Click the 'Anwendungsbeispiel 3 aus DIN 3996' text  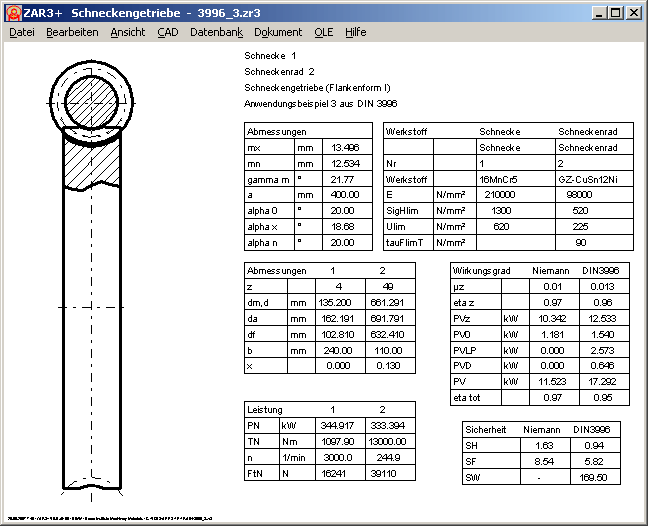click(320, 103)
